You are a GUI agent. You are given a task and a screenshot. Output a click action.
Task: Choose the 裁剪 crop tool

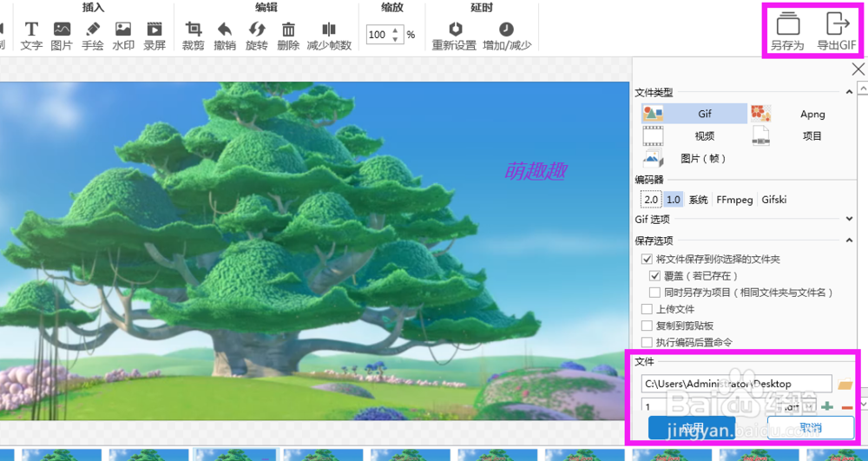click(x=194, y=36)
